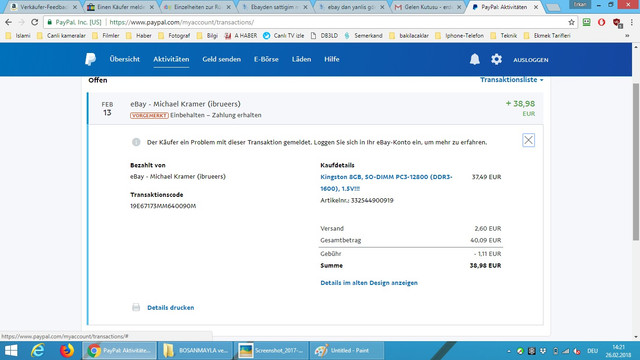Click the Opera extension icon in toolbar
This screenshot has width=640, height=360.
tap(601, 22)
